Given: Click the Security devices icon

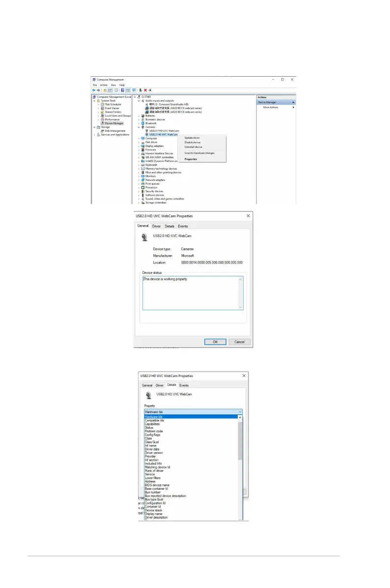Looking at the screenshot, I should (x=143, y=191).
